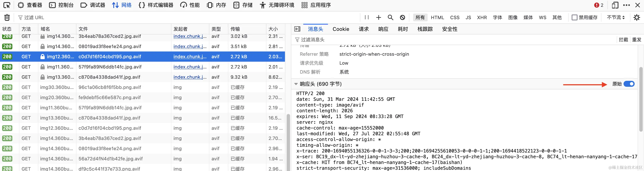
Task: Switch to the 控制台 console tab
Action: tap(61, 5)
